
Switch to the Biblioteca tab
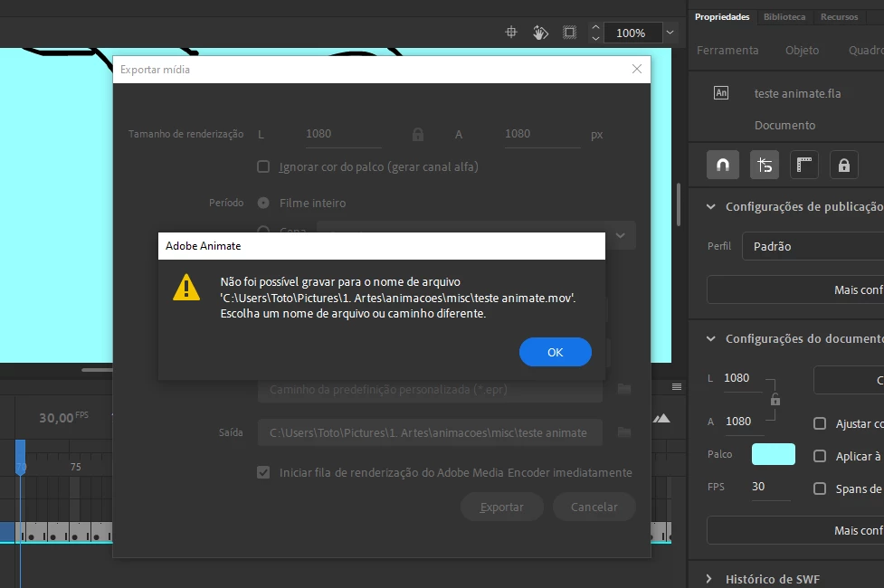tap(784, 17)
